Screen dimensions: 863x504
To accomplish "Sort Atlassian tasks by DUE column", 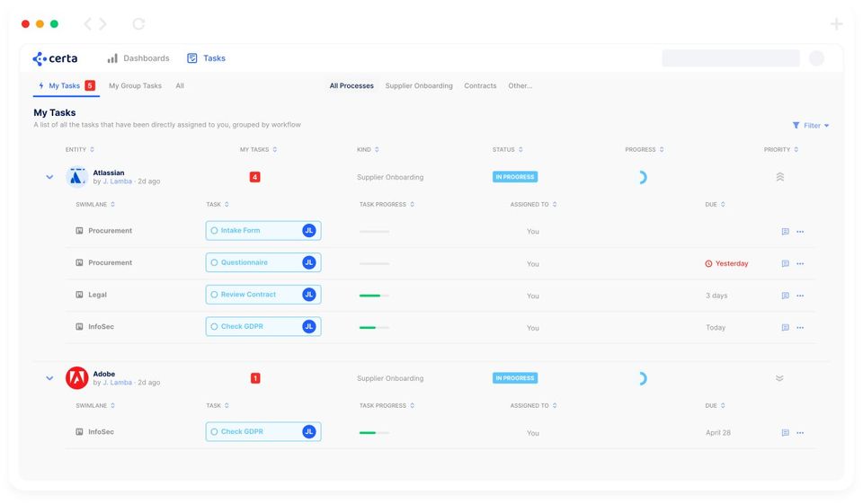I will pos(715,204).
